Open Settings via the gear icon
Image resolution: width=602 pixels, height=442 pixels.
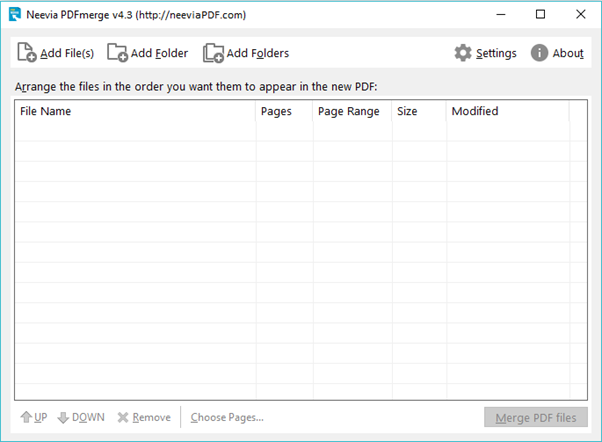485,53
